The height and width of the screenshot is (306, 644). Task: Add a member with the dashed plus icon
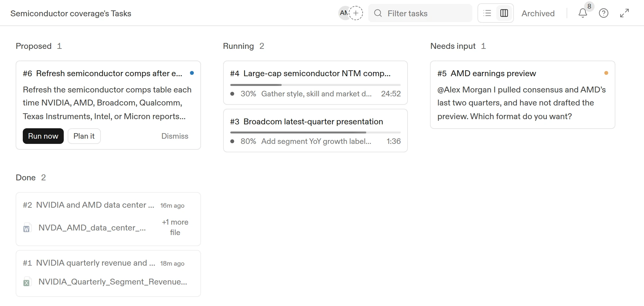coord(356,13)
